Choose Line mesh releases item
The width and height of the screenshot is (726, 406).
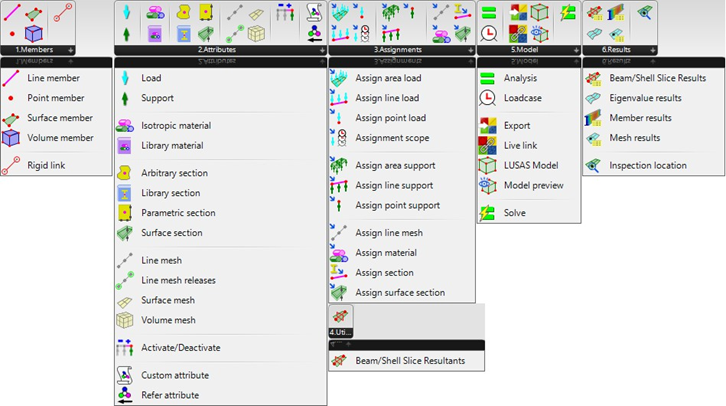pyautogui.click(x=178, y=280)
